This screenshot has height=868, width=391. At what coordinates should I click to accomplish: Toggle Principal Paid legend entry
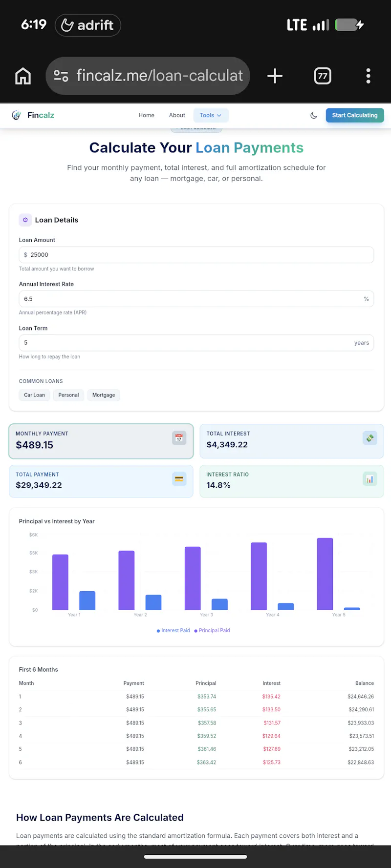point(212,630)
